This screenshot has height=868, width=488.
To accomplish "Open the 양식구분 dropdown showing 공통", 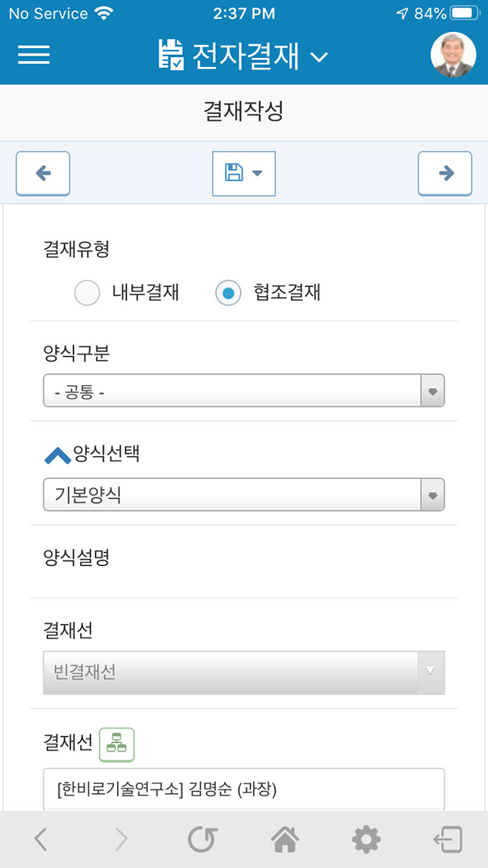I will tap(244, 391).
